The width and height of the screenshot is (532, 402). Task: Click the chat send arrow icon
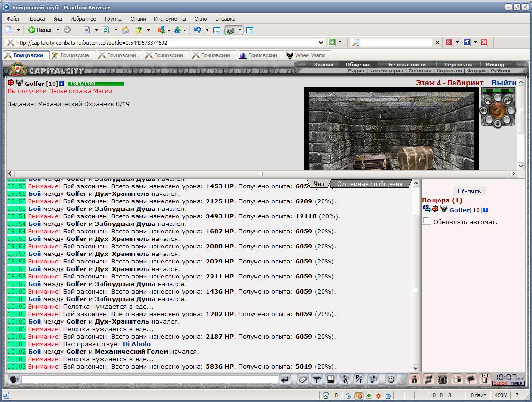click(x=285, y=379)
